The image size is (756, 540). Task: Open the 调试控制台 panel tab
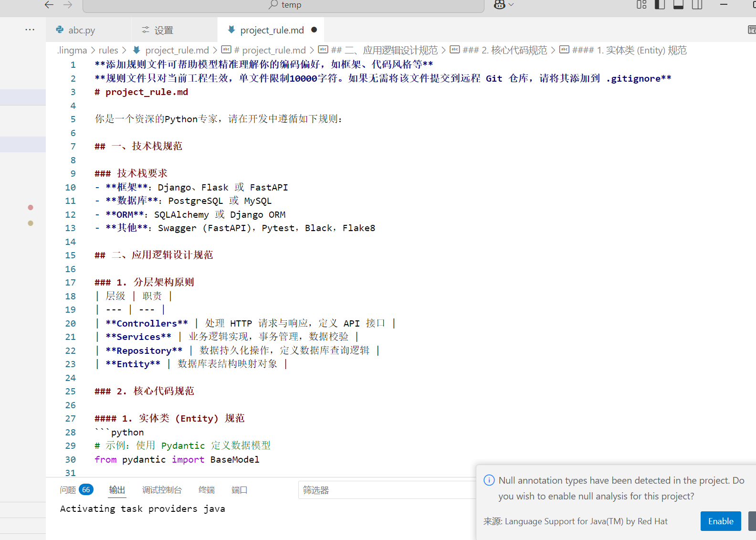(162, 490)
